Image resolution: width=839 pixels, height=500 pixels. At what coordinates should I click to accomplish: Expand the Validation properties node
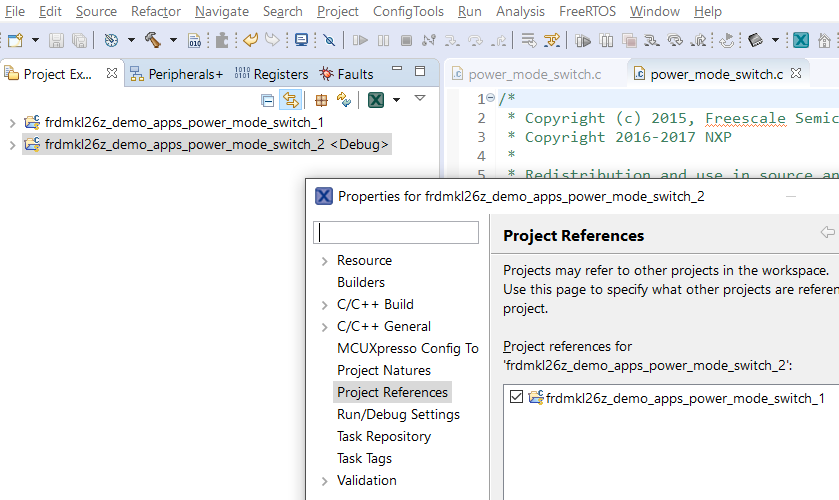click(324, 481)
